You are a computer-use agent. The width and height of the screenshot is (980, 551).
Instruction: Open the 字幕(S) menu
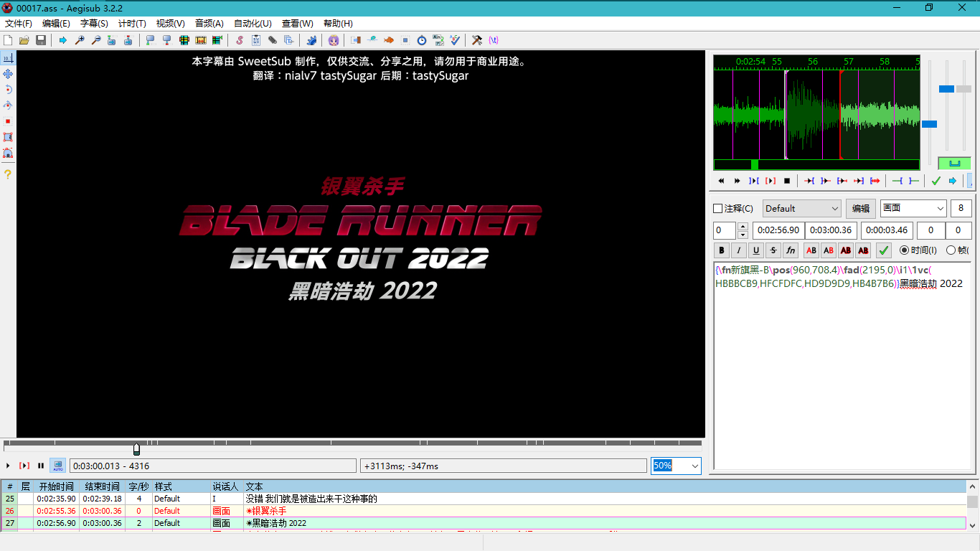pos(94,24)
